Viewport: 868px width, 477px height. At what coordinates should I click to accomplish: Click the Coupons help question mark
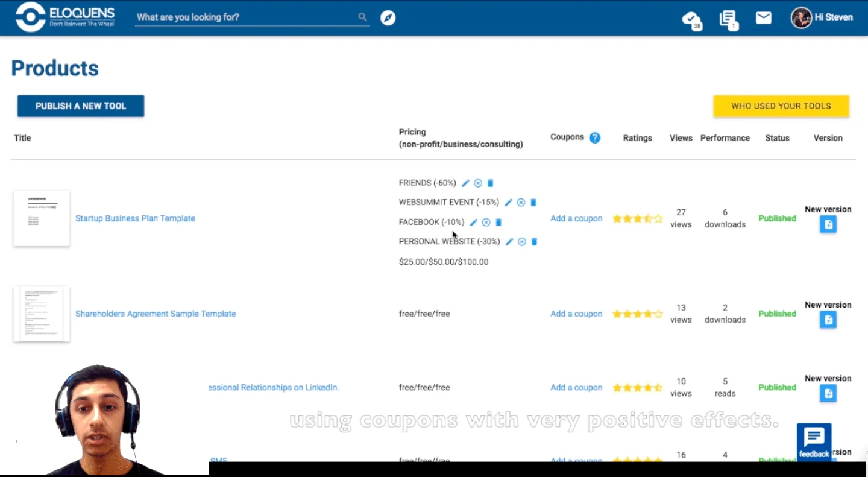point(594,137)
